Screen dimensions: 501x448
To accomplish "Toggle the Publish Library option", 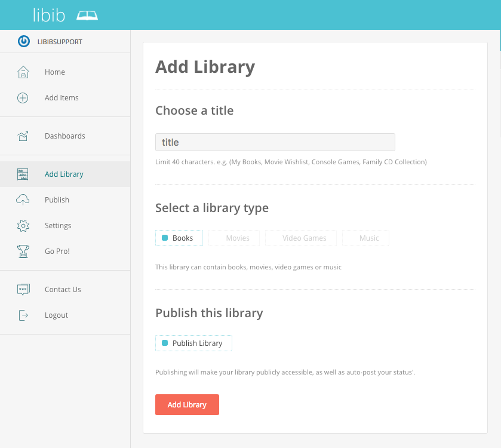I will coord(193,343).
